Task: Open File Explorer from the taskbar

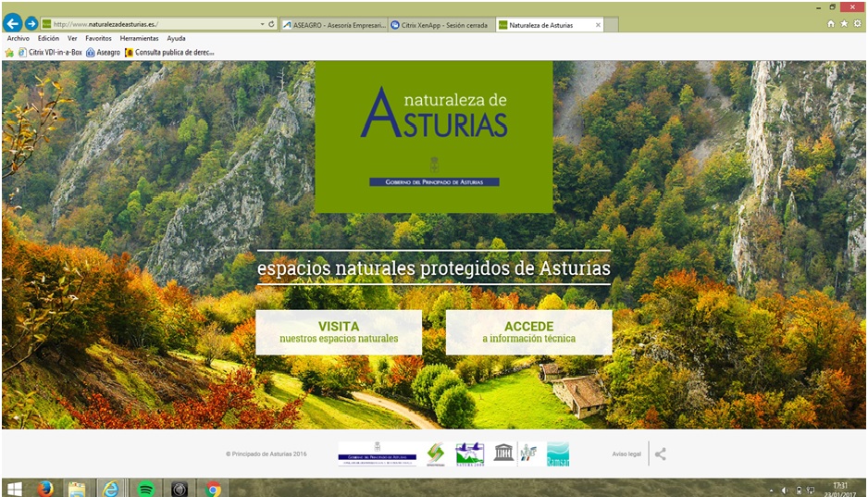Action: [77, 490]
